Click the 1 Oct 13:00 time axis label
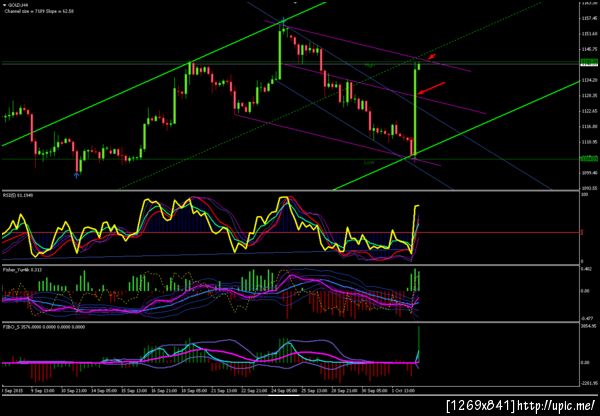This screenshot has width=600, height=416. click(x=403, y=391)
